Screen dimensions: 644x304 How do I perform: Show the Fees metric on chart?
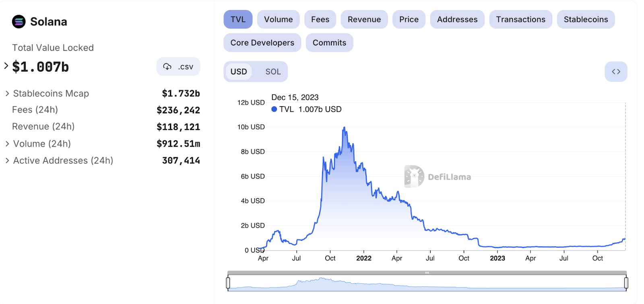(320, 19)
